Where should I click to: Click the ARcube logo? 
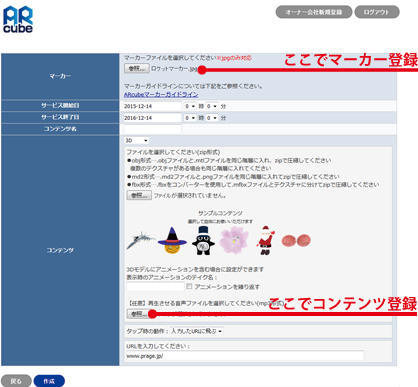click(x=18, y=19)
